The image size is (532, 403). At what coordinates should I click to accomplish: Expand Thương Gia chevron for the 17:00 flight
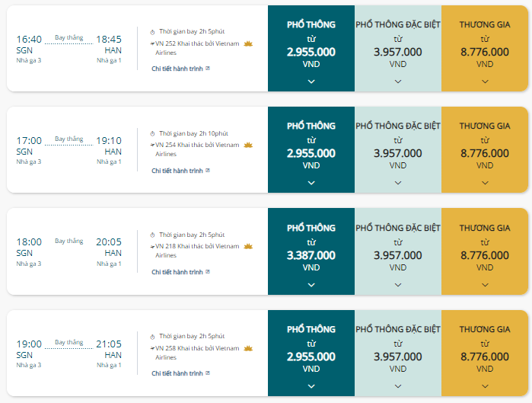[485, 183]
